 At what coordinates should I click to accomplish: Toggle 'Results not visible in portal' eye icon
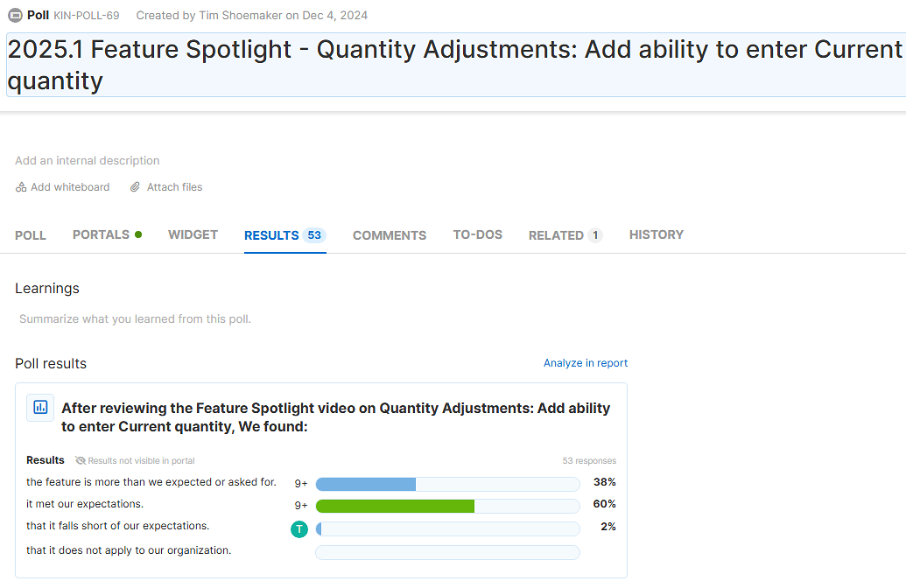pyautogui.click(x=80, y=459)
